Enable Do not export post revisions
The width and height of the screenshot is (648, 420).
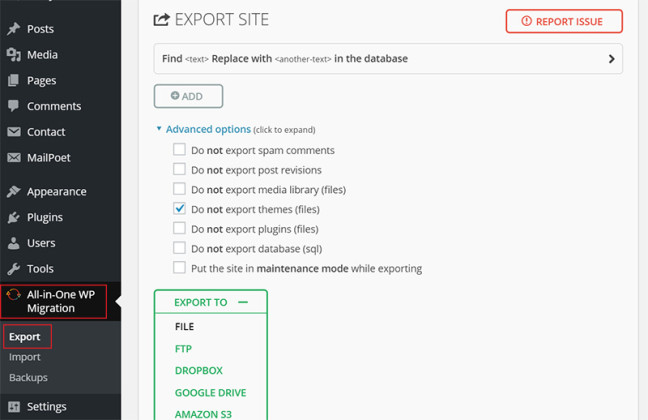(x=179, y=169)
